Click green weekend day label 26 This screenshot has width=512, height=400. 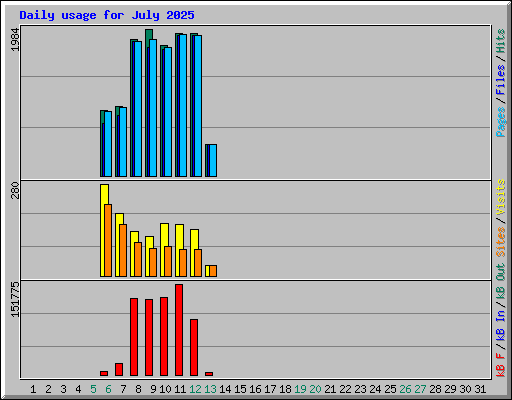tap(405, 389)
